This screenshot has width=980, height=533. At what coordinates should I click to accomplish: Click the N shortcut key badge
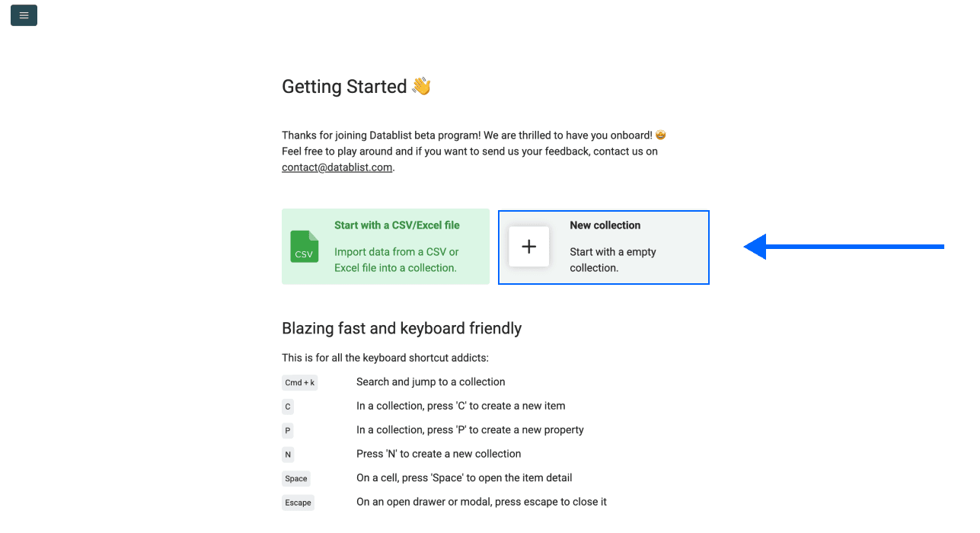click(288, 455)
